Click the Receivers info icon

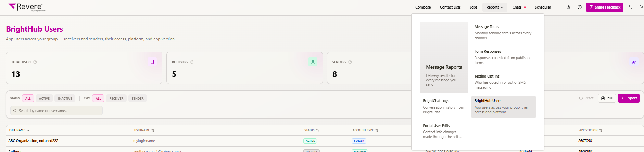coord(192,62)
